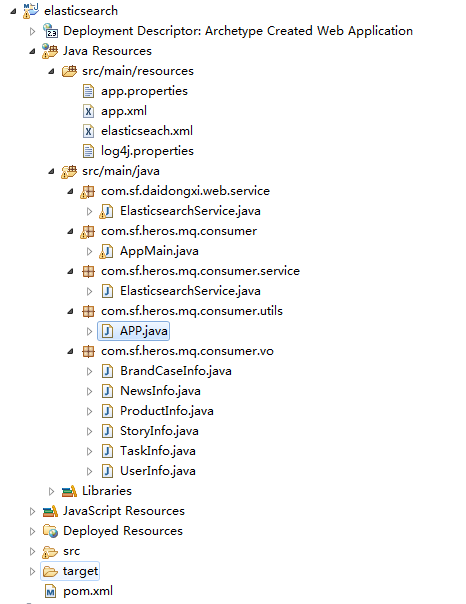Click the pom.xml Maven file icon
The height and width of the screenshot is (604, 466).
click(x=50, y=591)
